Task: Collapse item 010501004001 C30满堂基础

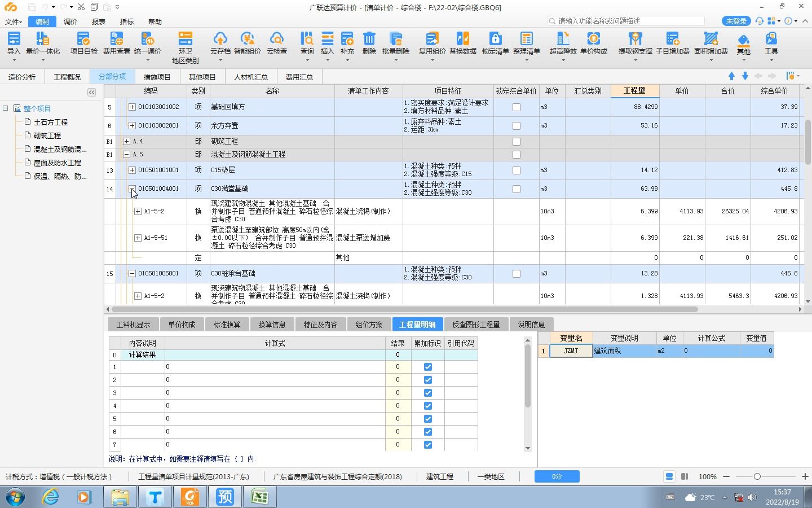Action: coord(132,189)
